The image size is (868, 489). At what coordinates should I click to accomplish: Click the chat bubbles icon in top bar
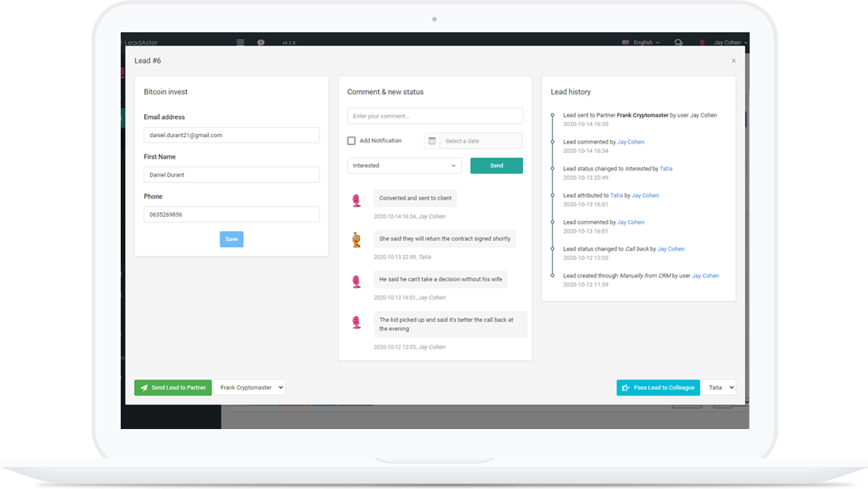[678, 43]
